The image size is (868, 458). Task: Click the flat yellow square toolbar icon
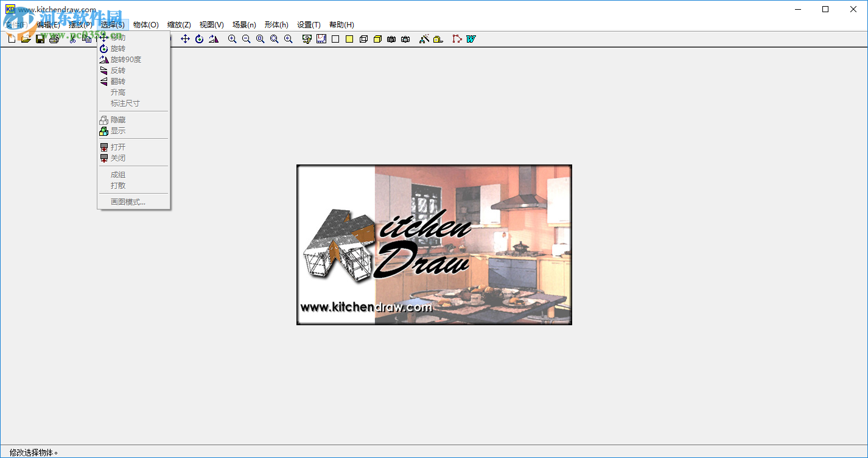[349, 39]
